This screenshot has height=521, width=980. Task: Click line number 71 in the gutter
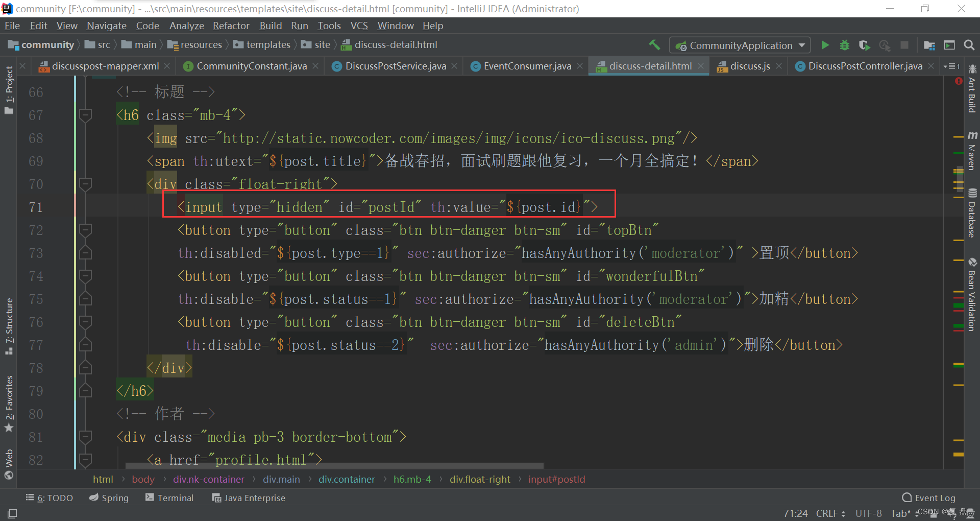click(x=36, y=207)
